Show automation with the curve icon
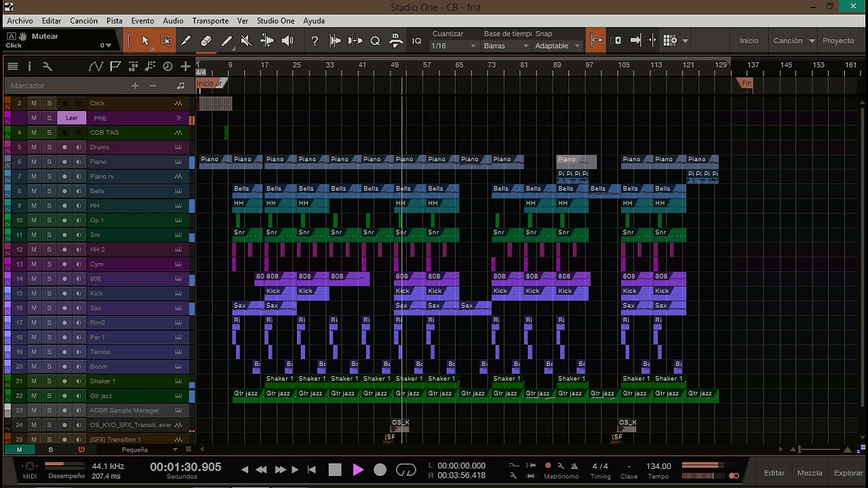Viewport: 868px width, 488px height. click(96, 66)
